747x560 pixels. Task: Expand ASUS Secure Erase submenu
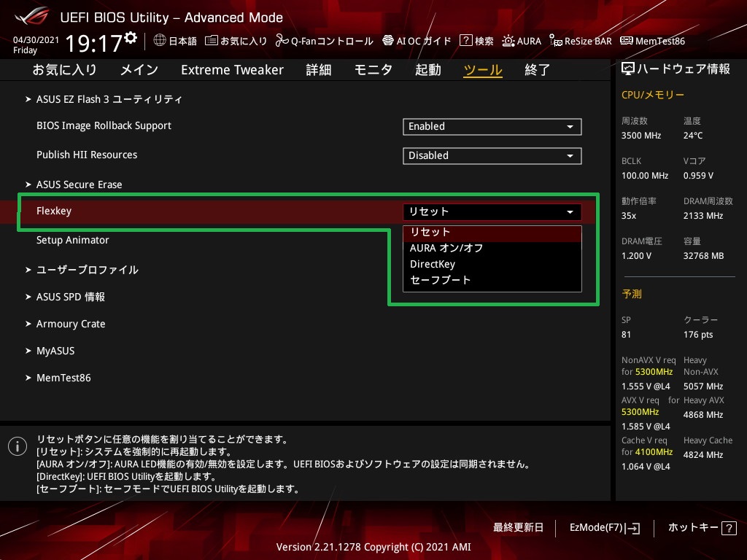[x=74, y=184]
